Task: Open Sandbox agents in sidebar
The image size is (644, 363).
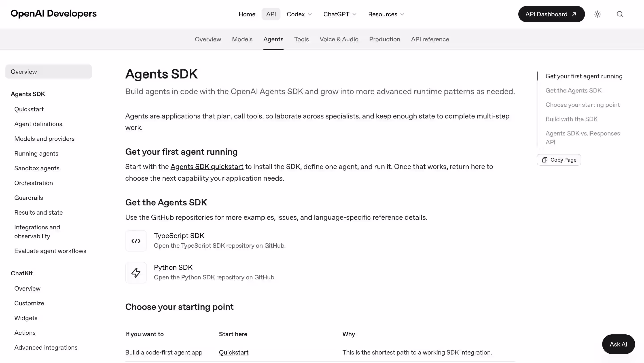Action: [x=37, y=168]
